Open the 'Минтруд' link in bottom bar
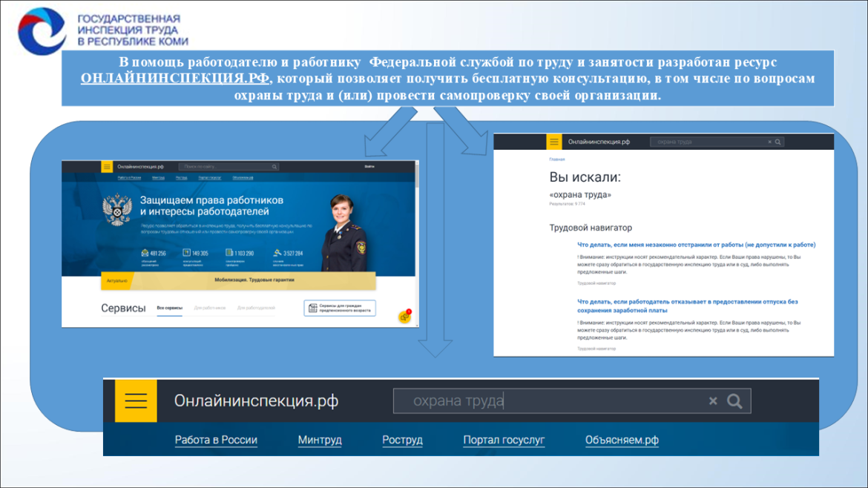This screenshot has height=488, width=868. [320, 440]
